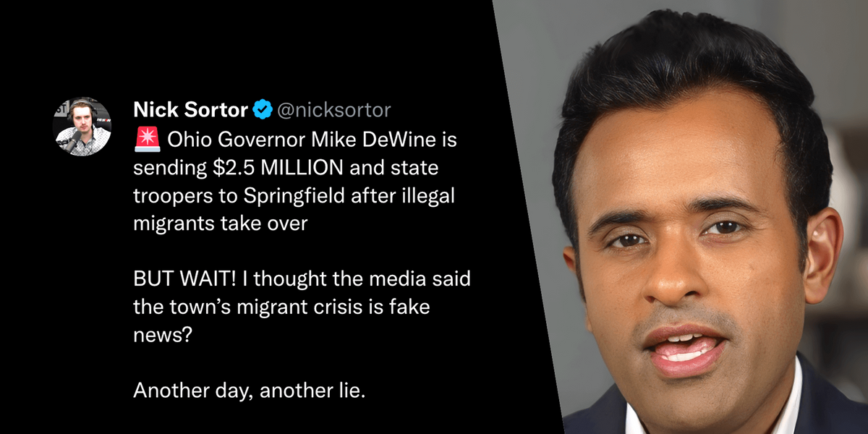The height and width of the screenshot is (434, 868).
Task: Click the 'migrants take over' line
Action: 221,224
